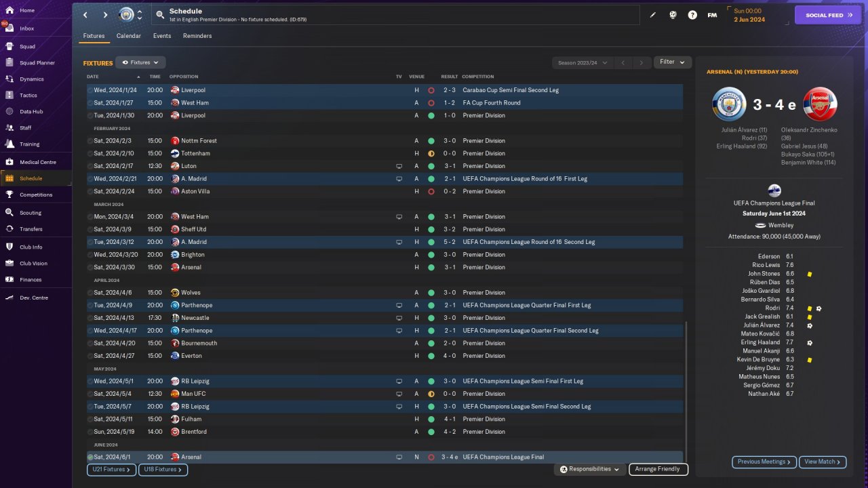Click the Arrange Friendly button

coord(658,469)
